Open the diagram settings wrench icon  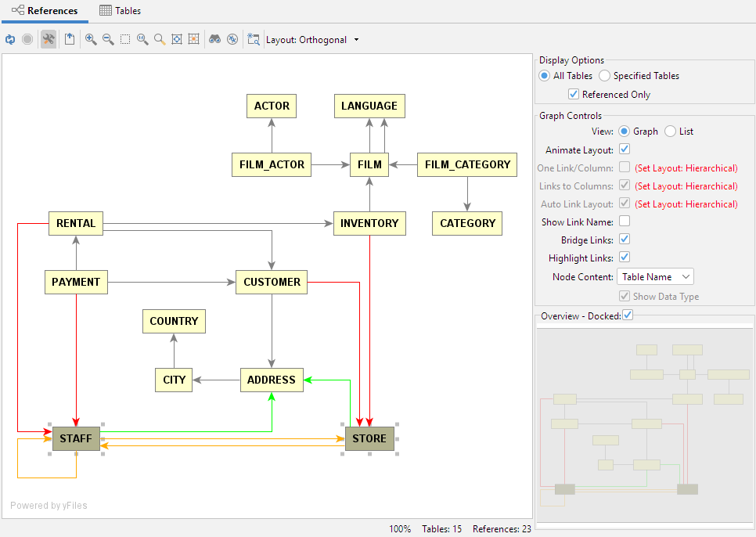coord(49,39)
